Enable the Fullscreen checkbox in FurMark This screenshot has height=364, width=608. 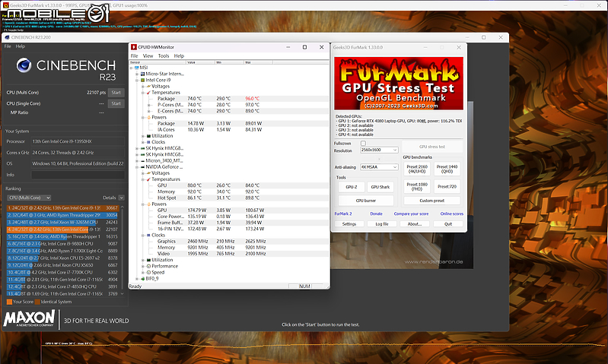point(363,144)
